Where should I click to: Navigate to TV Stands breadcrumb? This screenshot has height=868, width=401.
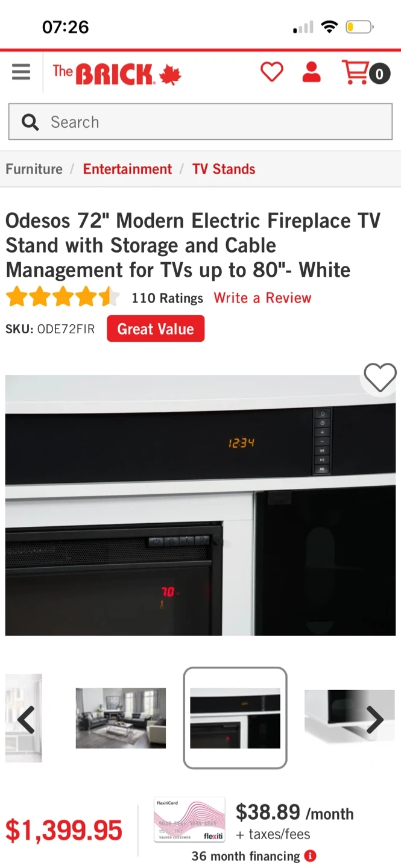pos(224,169)
